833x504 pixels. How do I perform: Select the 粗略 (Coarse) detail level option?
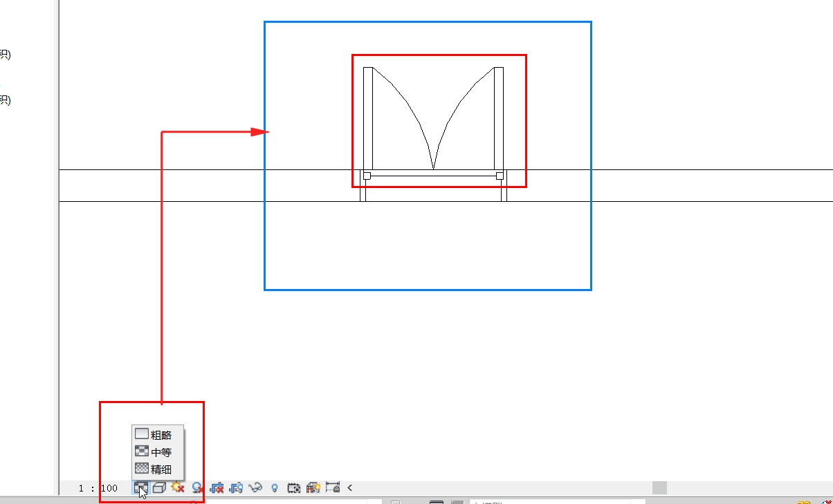pos(154,435)
